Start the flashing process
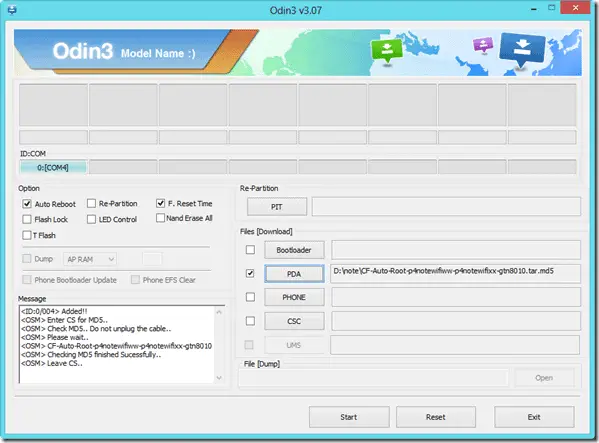 tap(349, 417)
